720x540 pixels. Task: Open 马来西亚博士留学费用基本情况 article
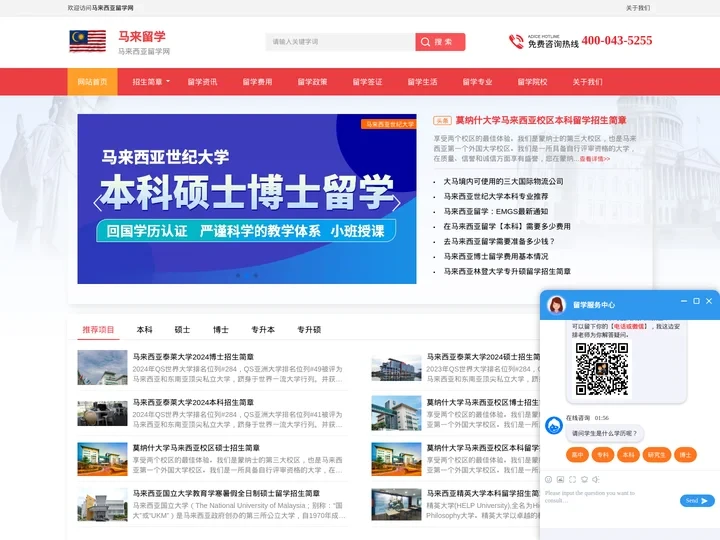point(496,256)
